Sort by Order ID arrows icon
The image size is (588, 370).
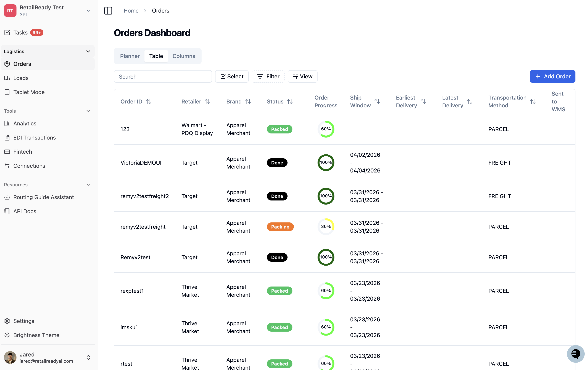(148, 102)
